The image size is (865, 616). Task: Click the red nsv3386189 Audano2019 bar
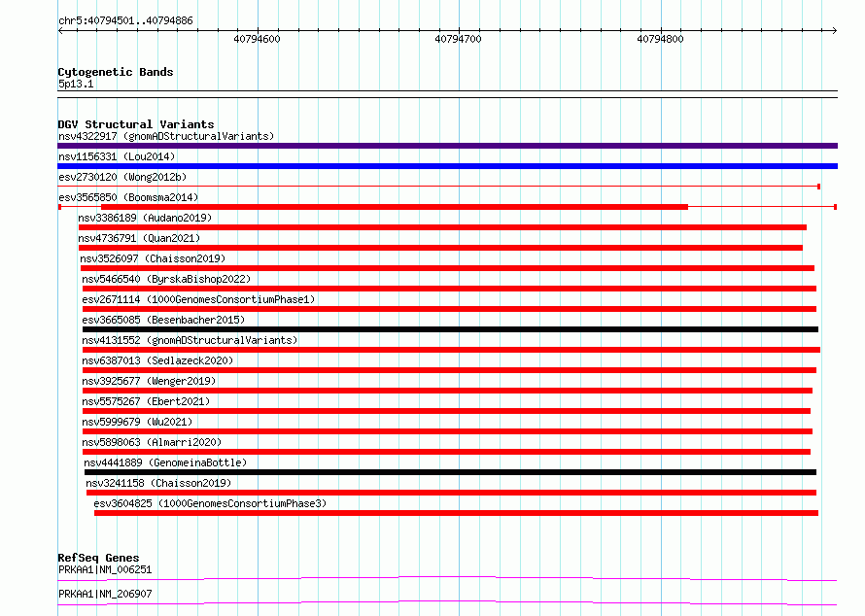442,227
